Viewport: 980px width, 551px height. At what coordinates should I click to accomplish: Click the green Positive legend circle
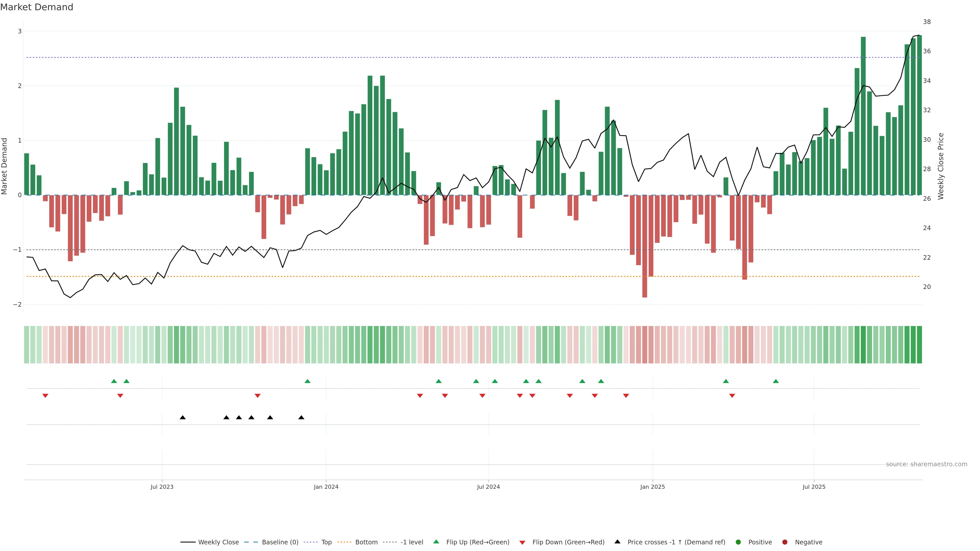(738, 542)
